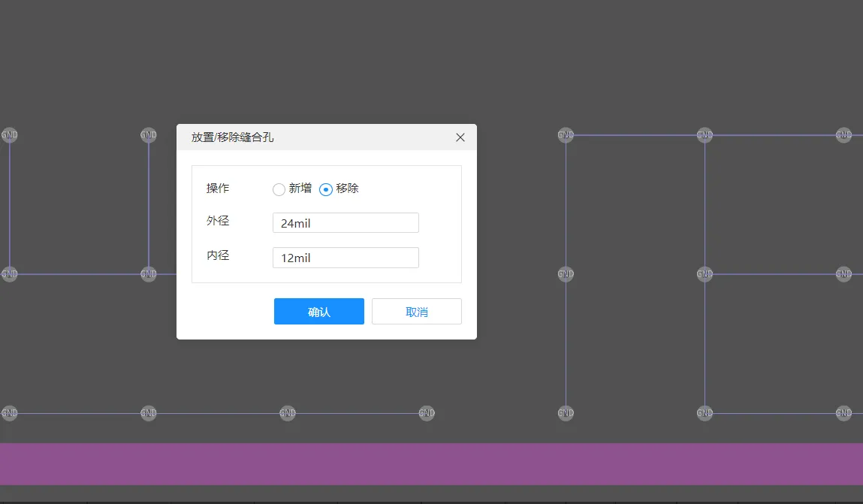This screenshot has height=504, width=863.
Task: Select GND via at bottom-right of right grid
Action: (x=843, y=413)
